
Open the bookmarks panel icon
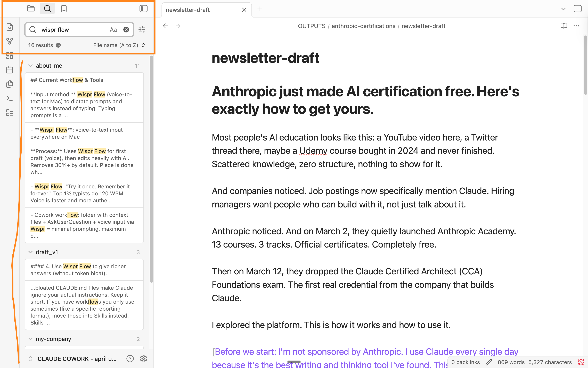64,9
